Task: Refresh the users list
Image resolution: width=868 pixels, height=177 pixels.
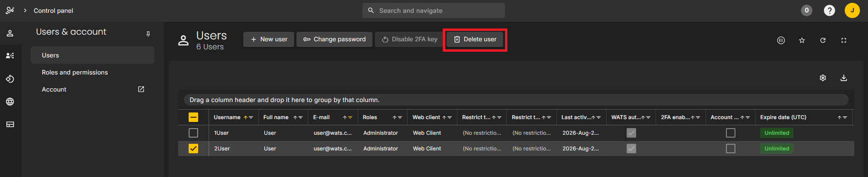Action: click(823, 40)
